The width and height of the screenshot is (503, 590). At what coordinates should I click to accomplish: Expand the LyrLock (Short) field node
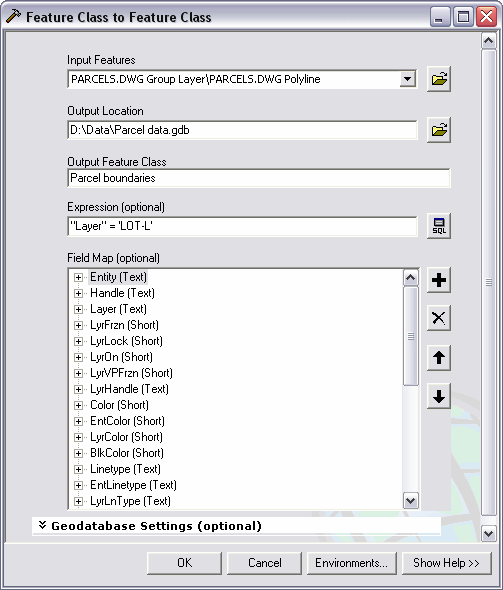point(78,341)
